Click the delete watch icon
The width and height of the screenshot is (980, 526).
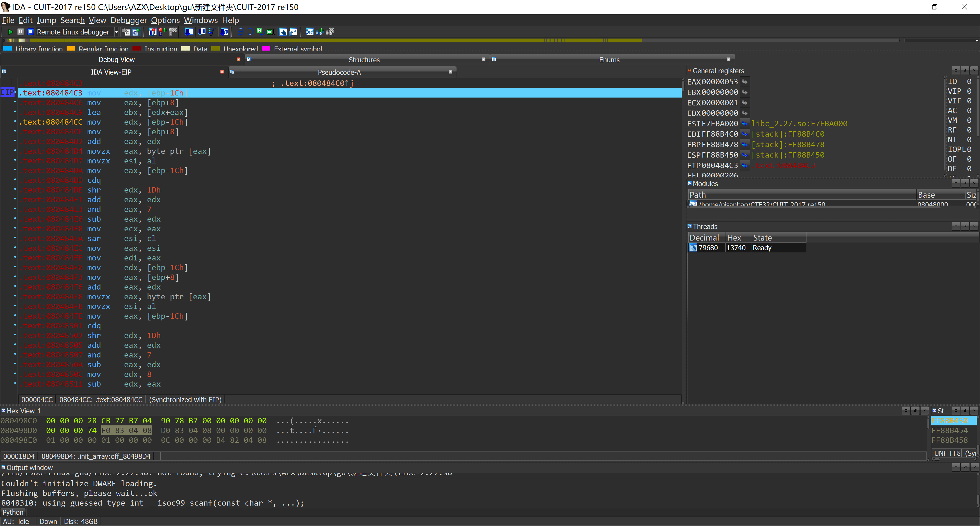click(x=330, y=32)
